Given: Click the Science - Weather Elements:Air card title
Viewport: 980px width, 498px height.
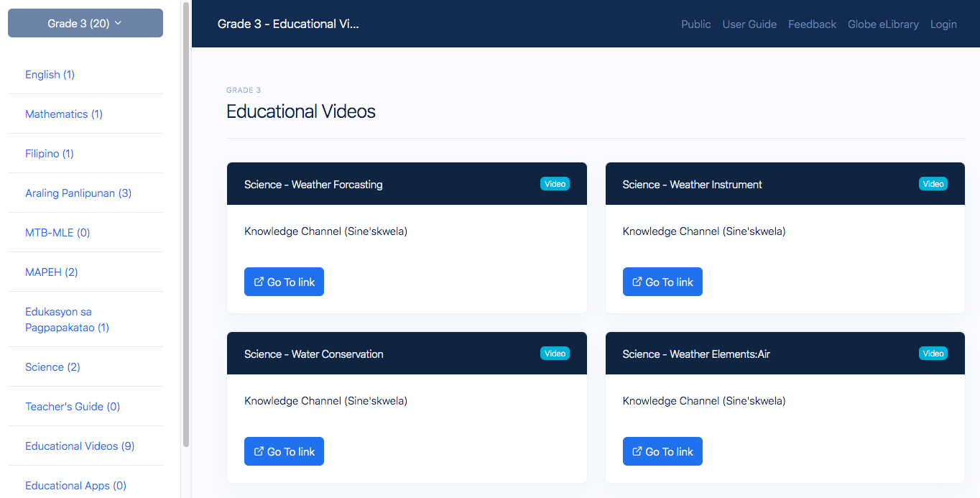Looking at the screenshot, I should [x=696, y=354].
